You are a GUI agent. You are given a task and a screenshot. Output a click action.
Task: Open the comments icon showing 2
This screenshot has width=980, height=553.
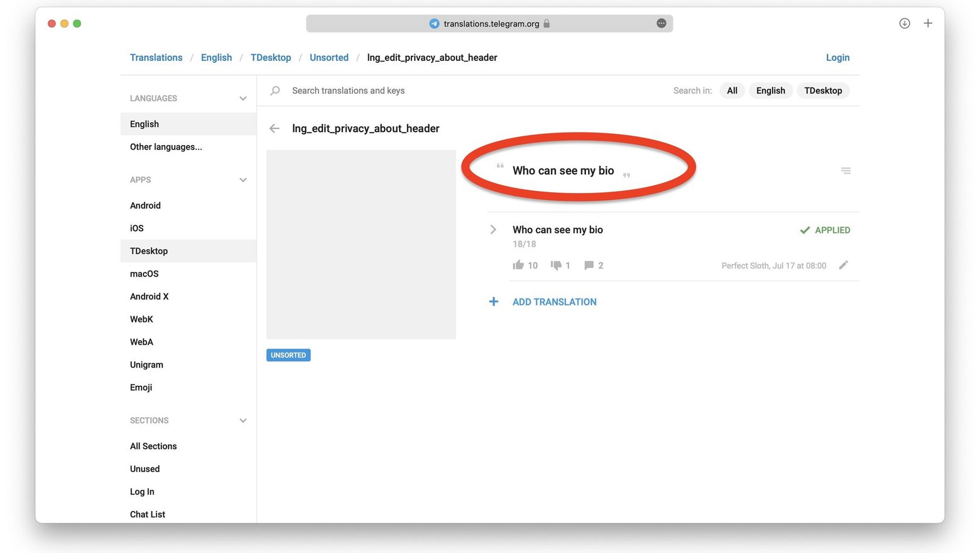click(589, 265)
